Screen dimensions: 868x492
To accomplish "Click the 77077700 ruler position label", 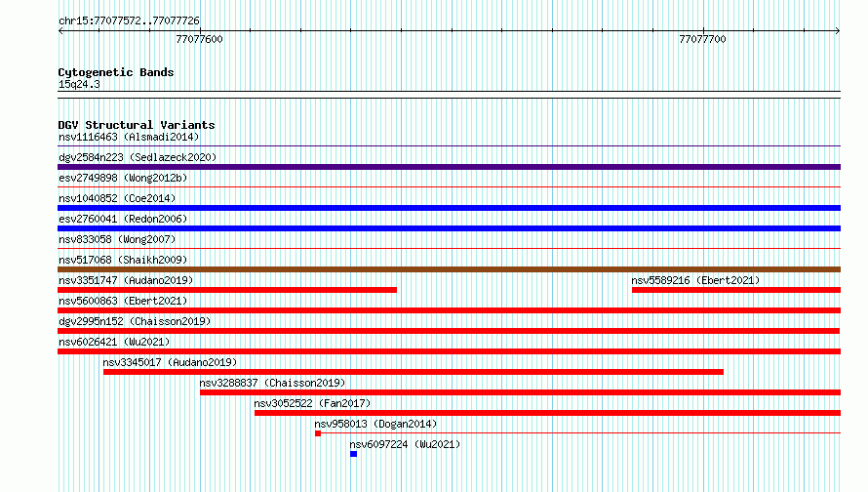I will 702,39.
